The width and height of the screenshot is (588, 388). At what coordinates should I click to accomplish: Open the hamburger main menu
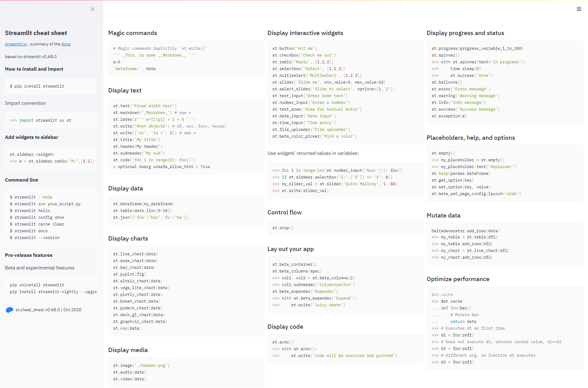(579, 9)
